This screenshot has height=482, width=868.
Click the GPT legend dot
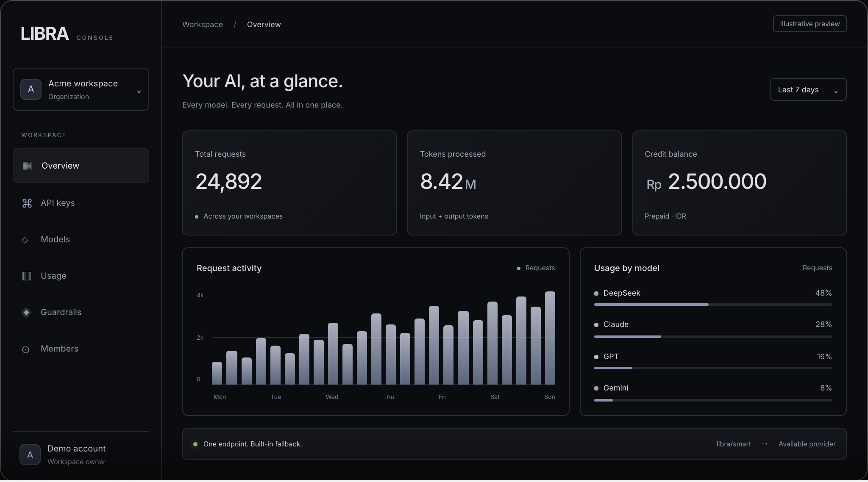point(596,357)
